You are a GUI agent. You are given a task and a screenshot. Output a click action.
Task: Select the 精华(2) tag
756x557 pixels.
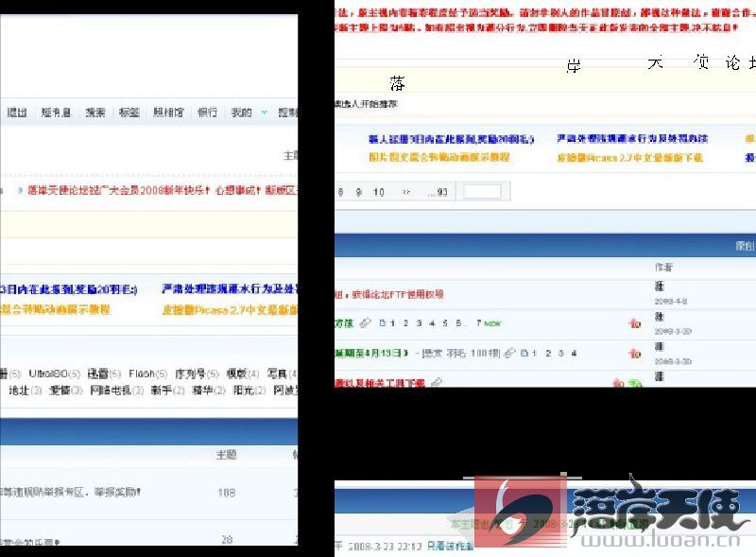[x=209, y=390]
